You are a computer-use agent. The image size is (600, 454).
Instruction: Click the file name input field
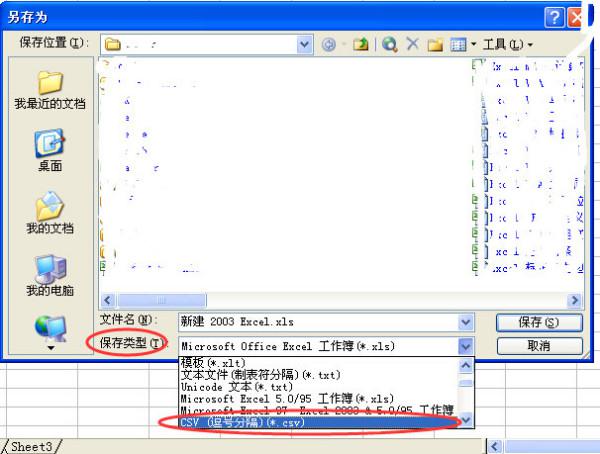point(318,322)
